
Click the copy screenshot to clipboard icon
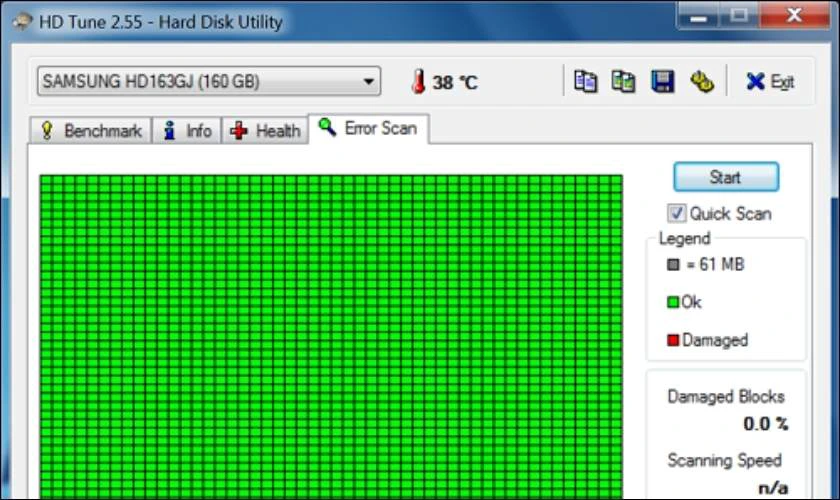point(623,82)
